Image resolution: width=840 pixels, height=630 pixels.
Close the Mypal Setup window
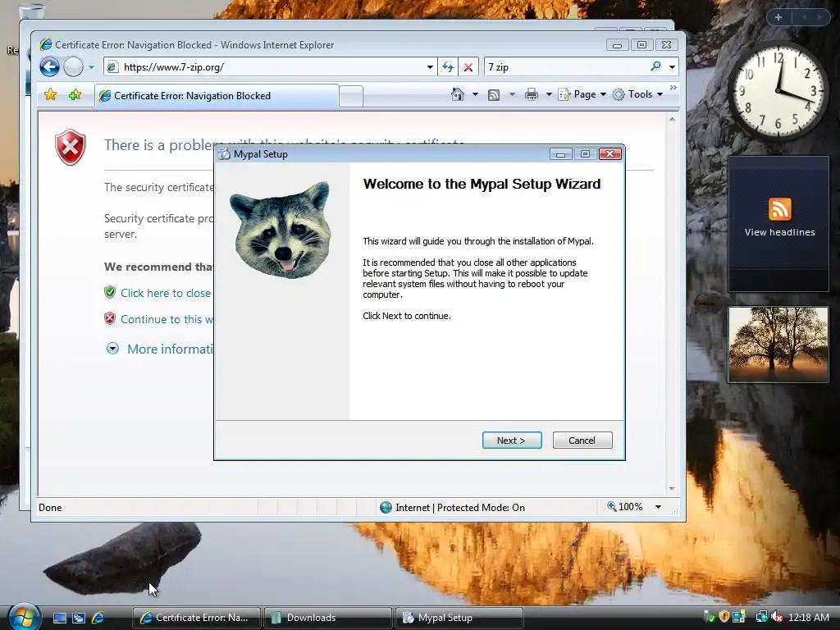tap(609, 153)
